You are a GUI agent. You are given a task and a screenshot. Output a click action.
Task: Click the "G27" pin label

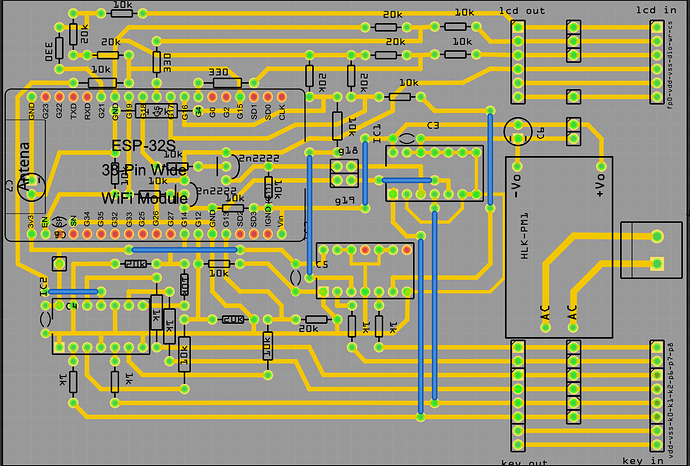click(170, 219)
